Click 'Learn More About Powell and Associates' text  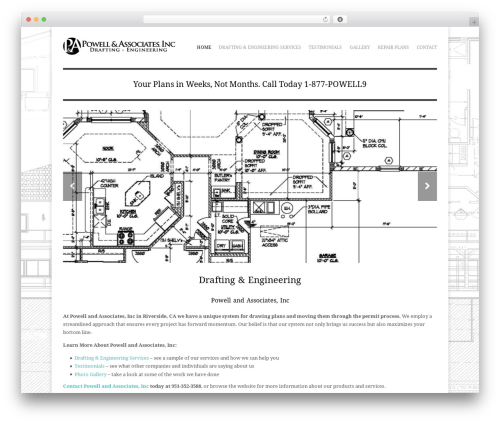[120, 345]
